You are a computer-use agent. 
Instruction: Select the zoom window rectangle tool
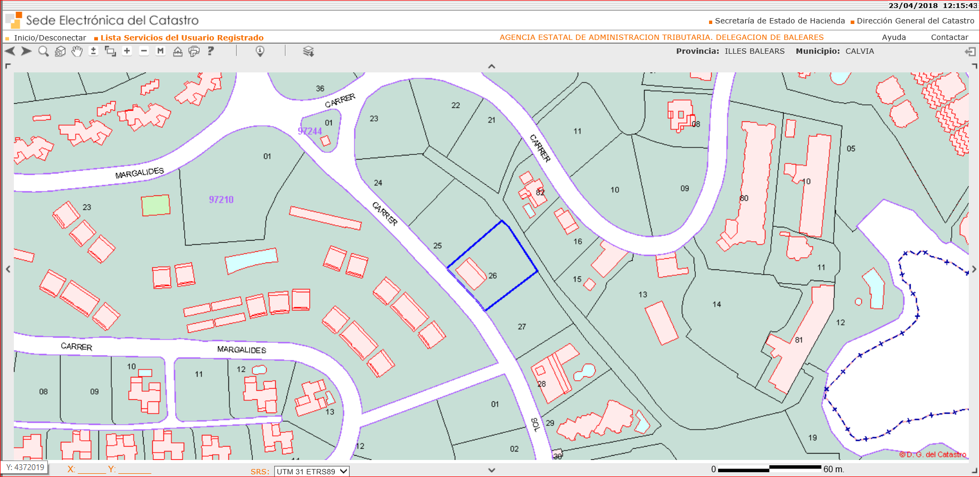[110, 51]
